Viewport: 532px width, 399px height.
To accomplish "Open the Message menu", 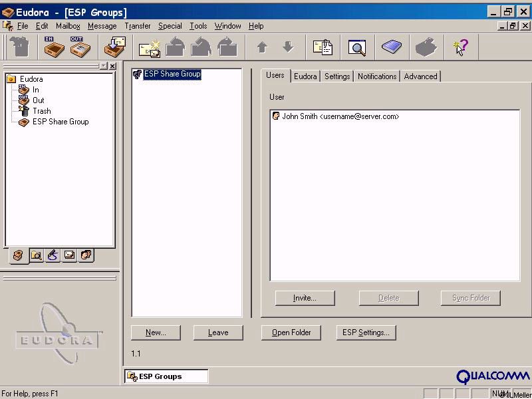I will tap(102, 26).
